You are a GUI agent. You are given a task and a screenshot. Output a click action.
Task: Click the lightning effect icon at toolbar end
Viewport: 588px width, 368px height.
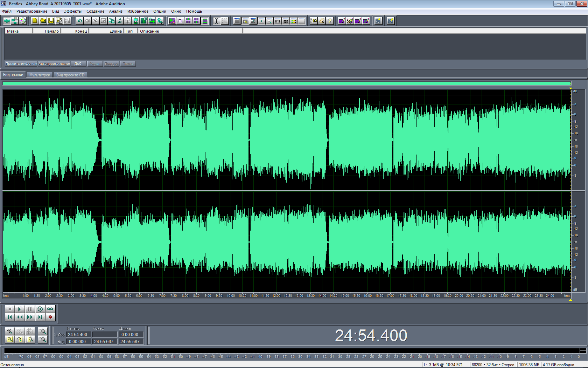click(390, 21)
